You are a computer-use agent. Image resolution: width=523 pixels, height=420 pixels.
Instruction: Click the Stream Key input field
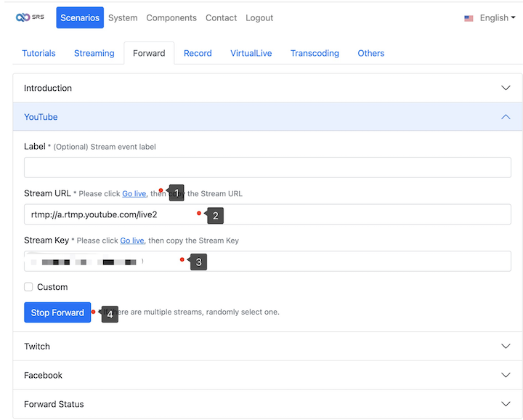pos(267,261)
